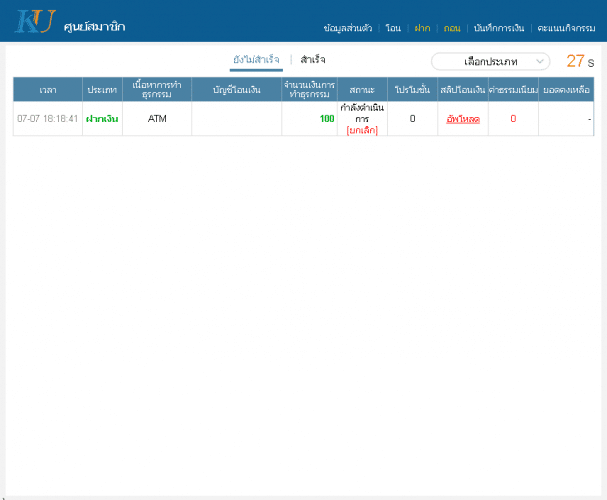Switch to the ยังไม่สำเร็จ tab
The width and height of the screenshot is (607, 500).
[256, 60]
